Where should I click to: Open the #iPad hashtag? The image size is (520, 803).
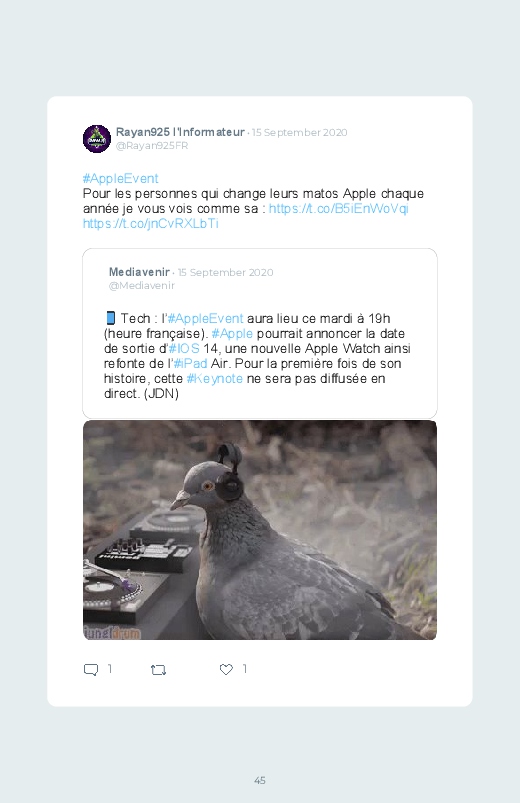tap(191, 364)
